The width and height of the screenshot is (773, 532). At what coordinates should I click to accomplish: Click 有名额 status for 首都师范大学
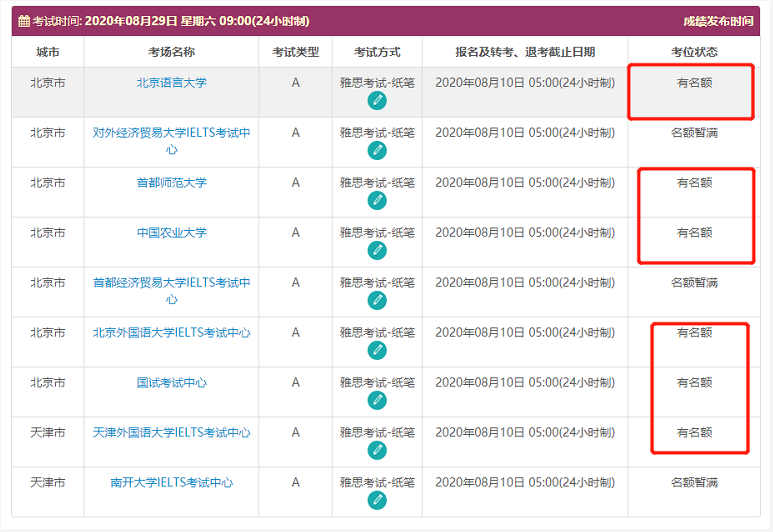click(x=694, y=183)
